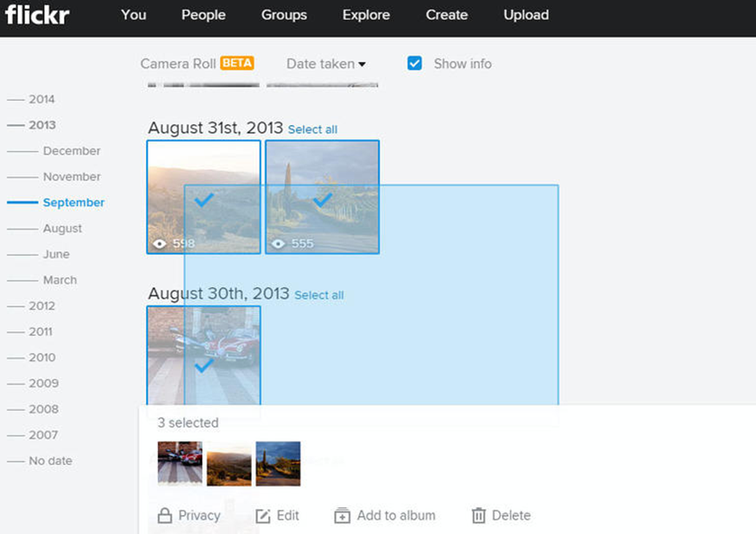Click the Add to album icon
The height and width of the screenshot is (534, 756).
[343, 515]
